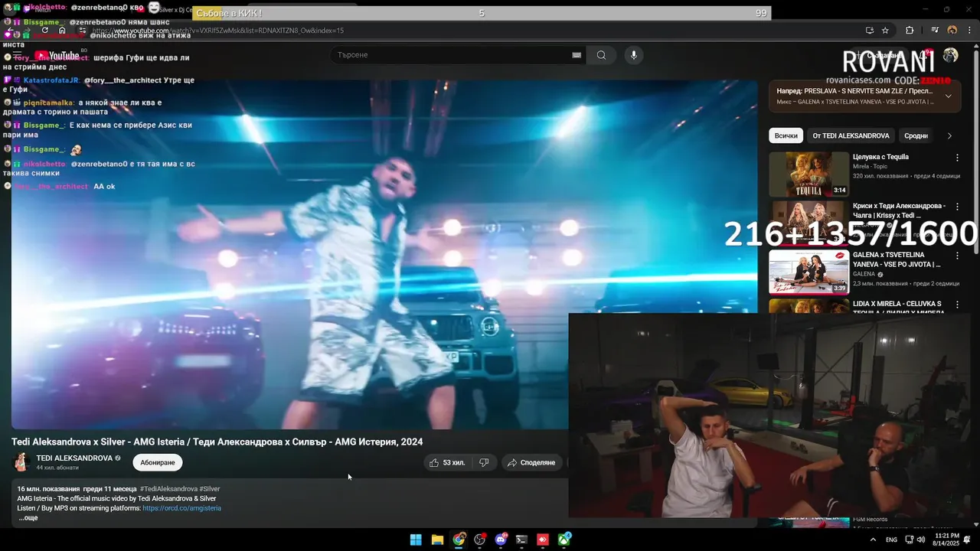980x551 pixels.
Task: Open the network tray icon
Action: point(909,540)
